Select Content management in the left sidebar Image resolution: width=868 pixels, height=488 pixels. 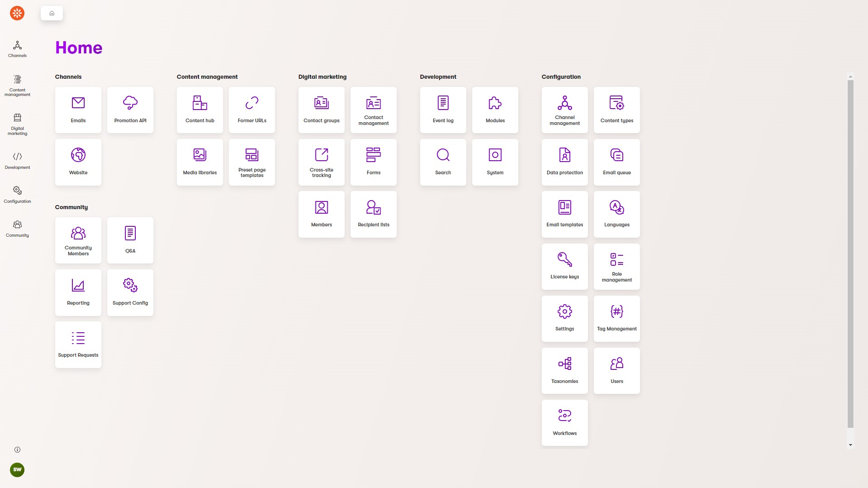coord(17,86)
